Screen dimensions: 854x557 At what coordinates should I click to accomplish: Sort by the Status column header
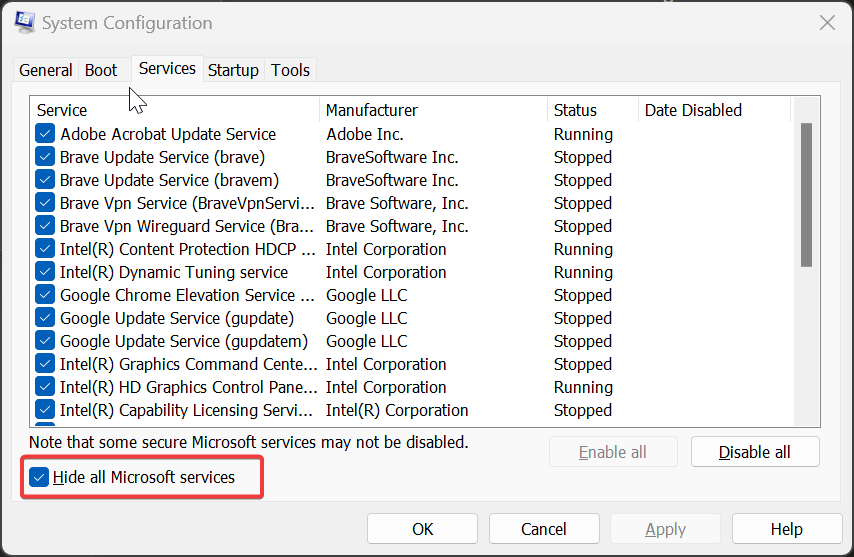click(593, 110)
